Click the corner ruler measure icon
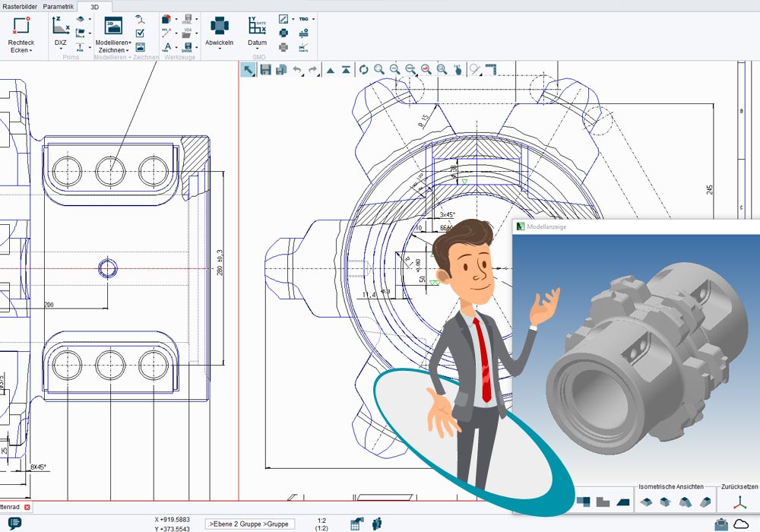The width and height of the screenshot is (760, 532). click(491, 70)
